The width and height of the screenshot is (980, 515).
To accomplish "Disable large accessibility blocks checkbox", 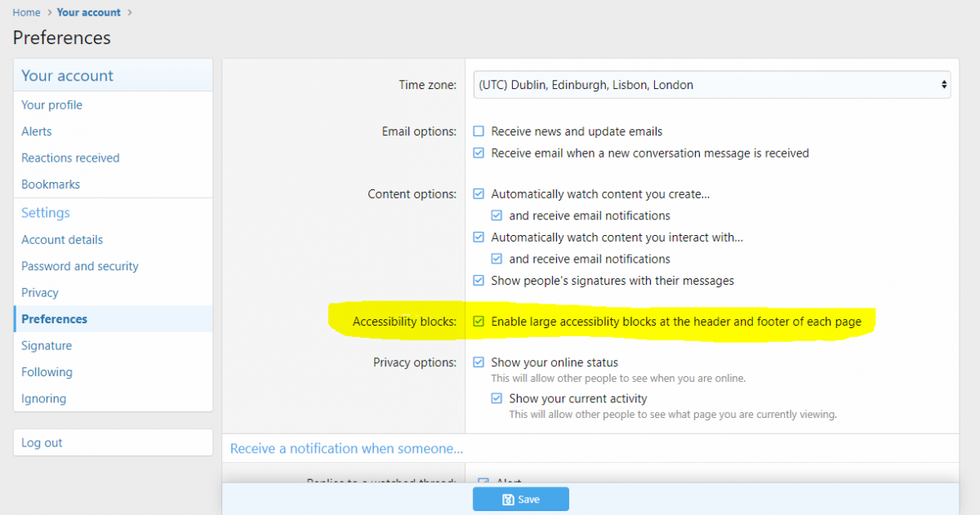I will tap(479, 322).
